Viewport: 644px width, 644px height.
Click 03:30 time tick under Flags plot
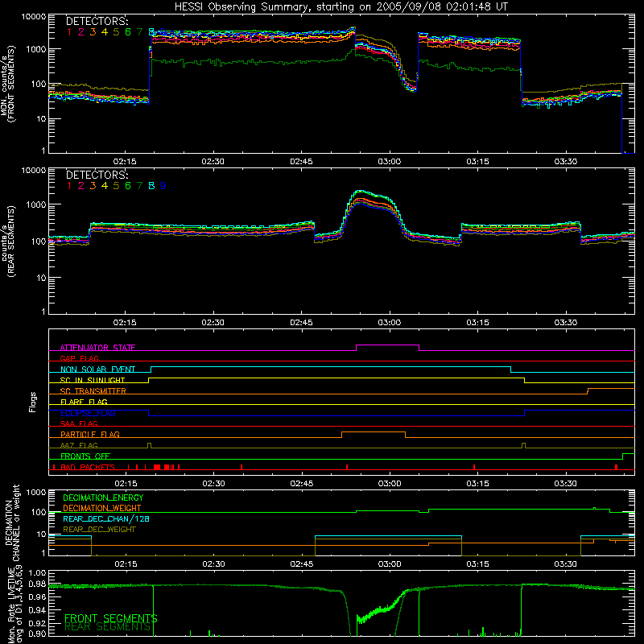[566, 484]
